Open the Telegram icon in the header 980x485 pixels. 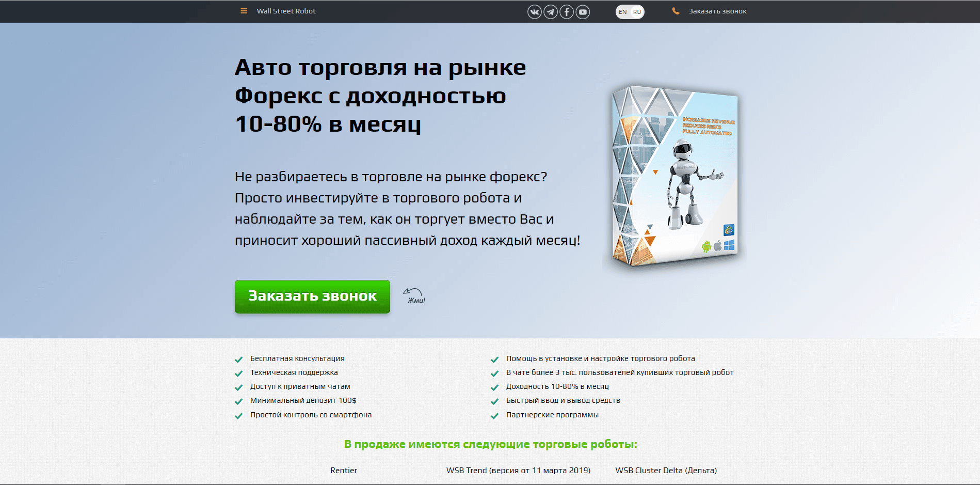[x=550, y=11]
